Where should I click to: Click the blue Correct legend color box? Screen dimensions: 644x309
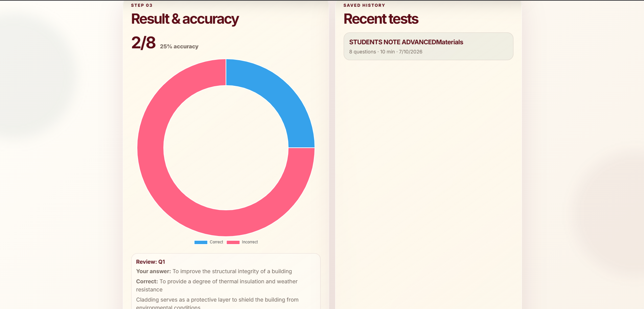[201, 242]
